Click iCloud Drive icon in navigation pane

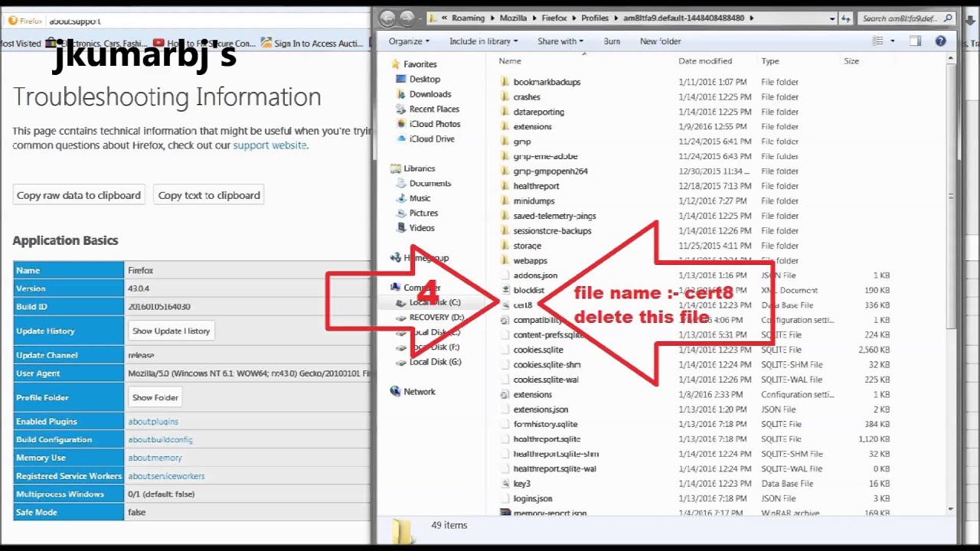401,139
